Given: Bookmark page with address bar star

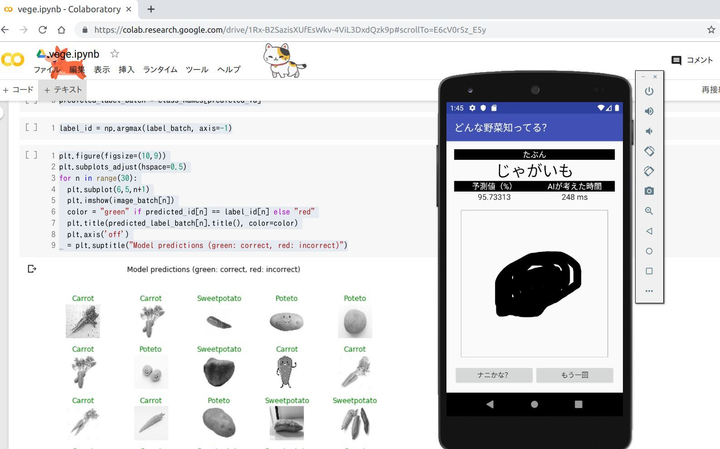Looking at the screenshot, I should (711, 30).
